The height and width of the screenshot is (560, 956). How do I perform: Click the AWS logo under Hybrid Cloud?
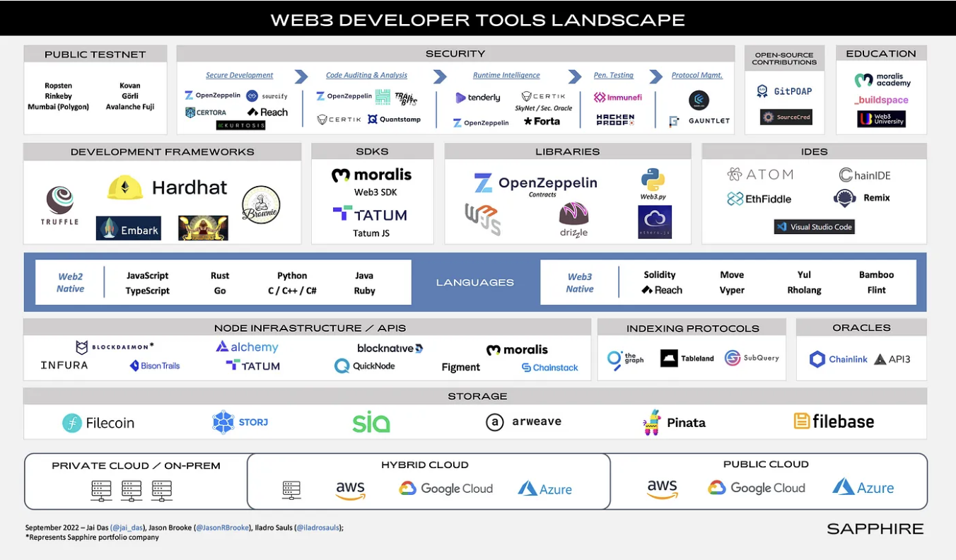point(350,489)
